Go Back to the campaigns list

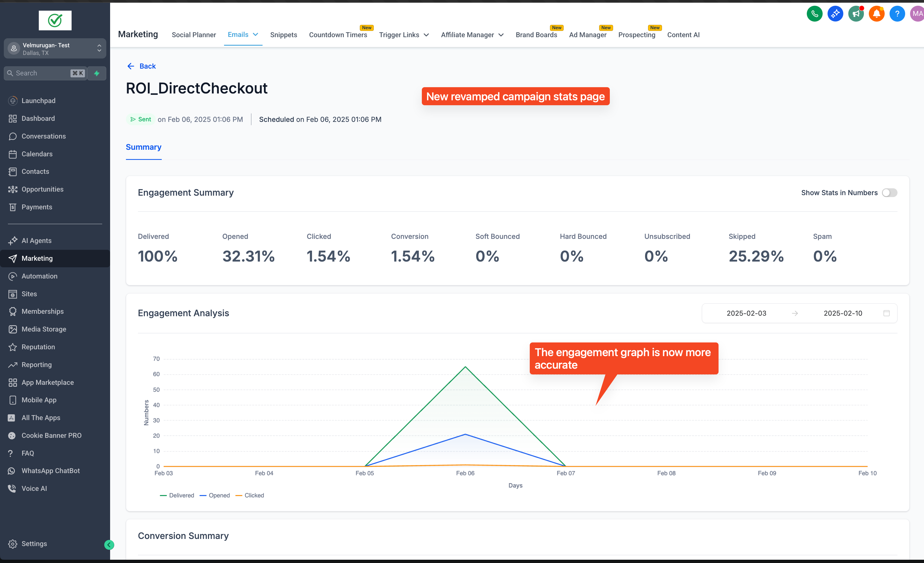tap(141, 66)
